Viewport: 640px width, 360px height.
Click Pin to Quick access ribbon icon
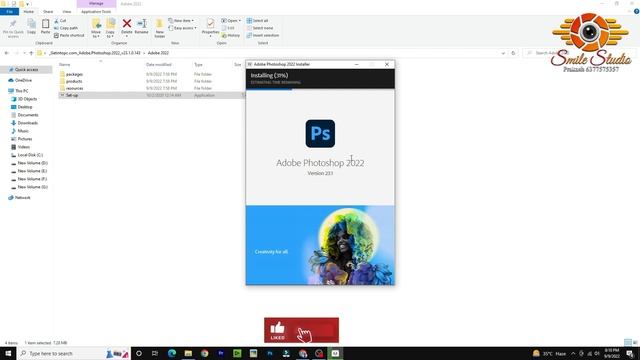coord(13,28)
